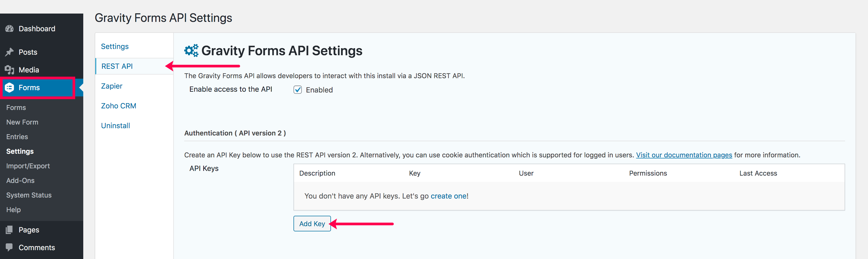Click the Dashboard gauge icon

click(9, 29)
